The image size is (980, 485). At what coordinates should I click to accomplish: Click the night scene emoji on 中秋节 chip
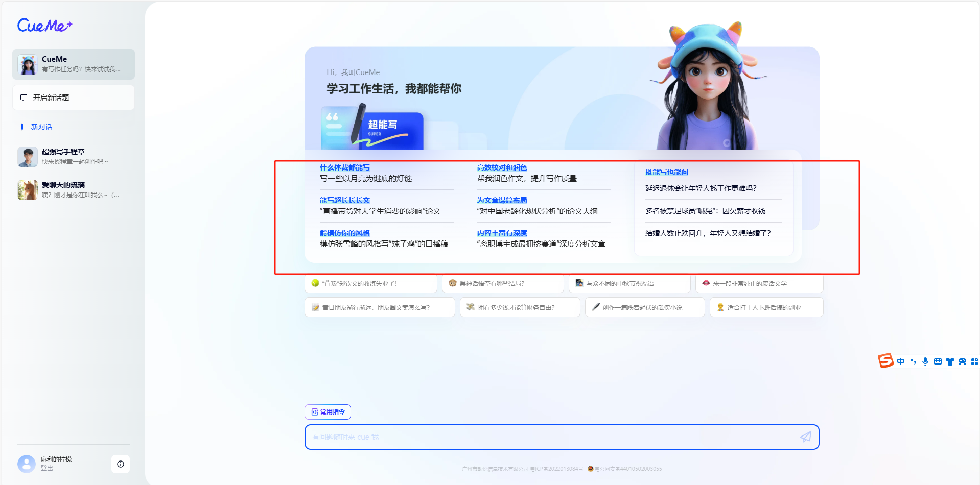tap(579, 283)
